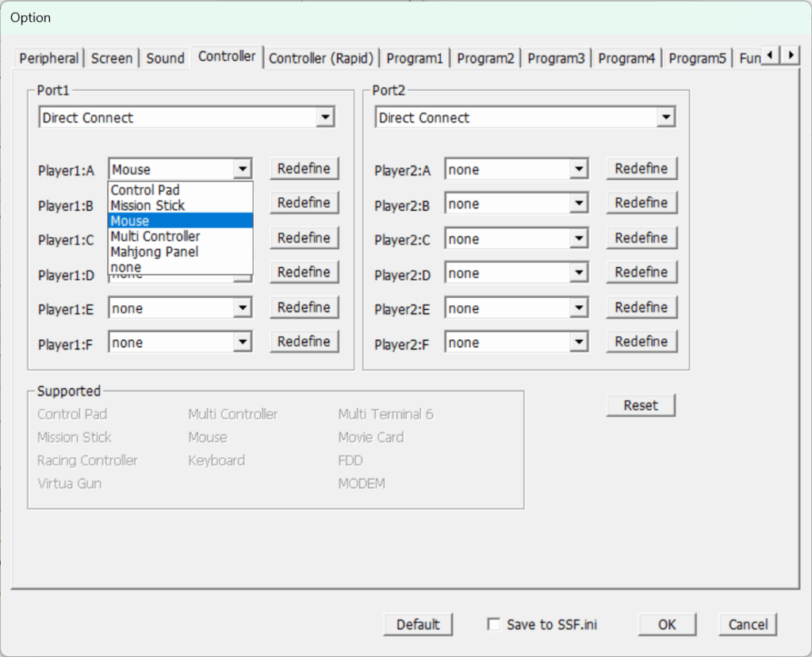Open the Controller (Rapid) tab
This screenshot has width=812, height=657.
pos(321,58)
